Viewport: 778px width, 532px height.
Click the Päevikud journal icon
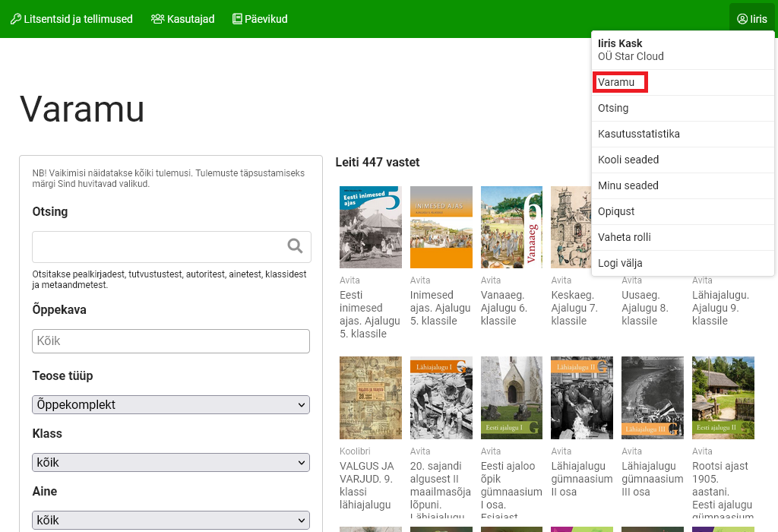click(x=237, y=19)
